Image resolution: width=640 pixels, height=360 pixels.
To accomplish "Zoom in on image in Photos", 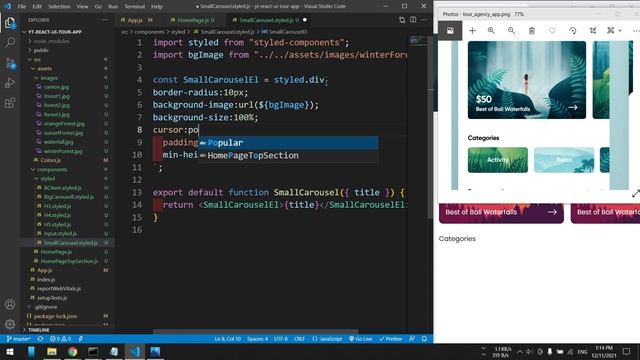I will [x=491, y=31].
